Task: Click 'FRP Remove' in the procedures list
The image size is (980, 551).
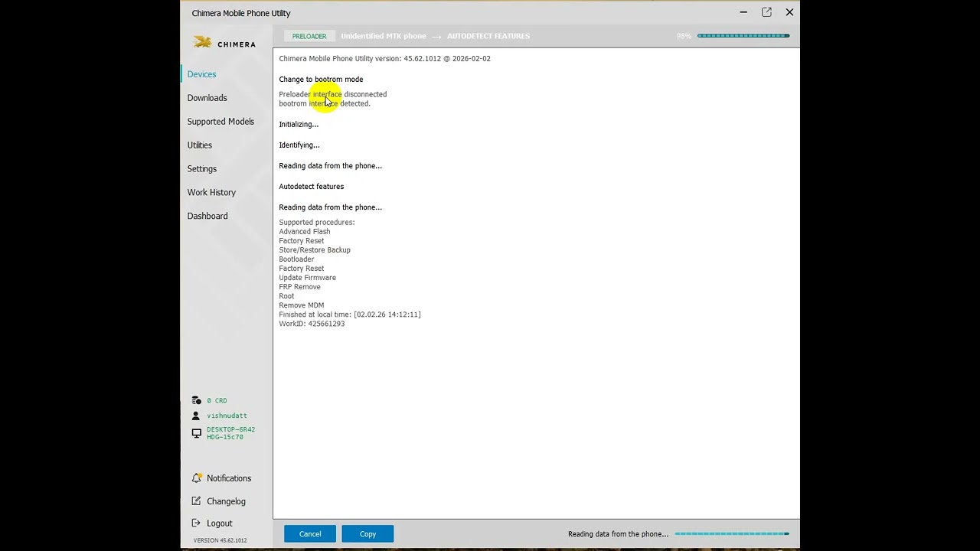Action: (x=299, y=287)
